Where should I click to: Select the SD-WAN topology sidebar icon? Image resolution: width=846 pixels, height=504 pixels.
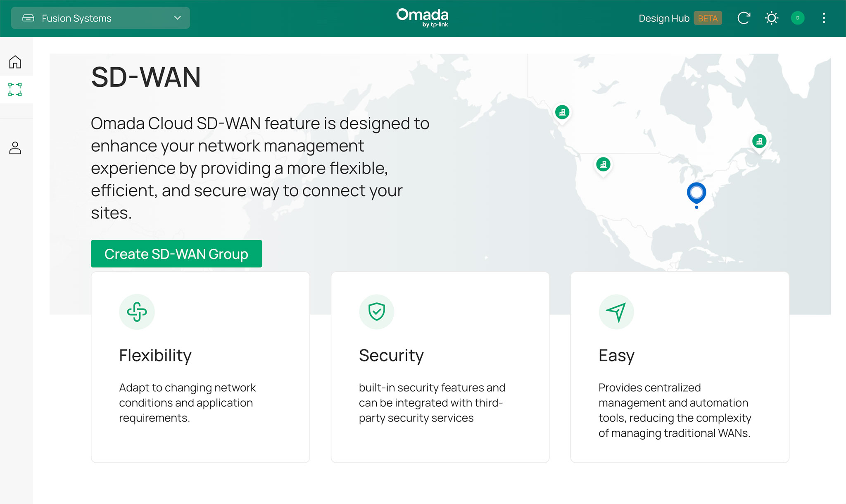[15, 90]
